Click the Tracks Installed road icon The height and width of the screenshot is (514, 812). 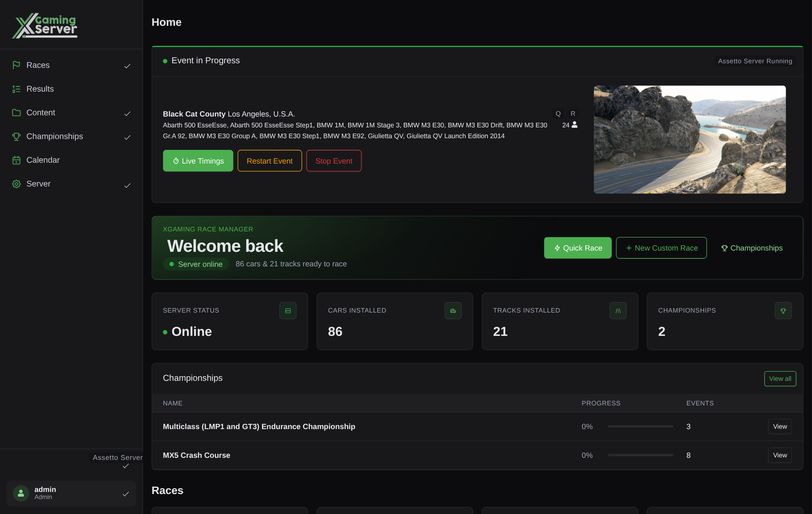click(618, 310)
